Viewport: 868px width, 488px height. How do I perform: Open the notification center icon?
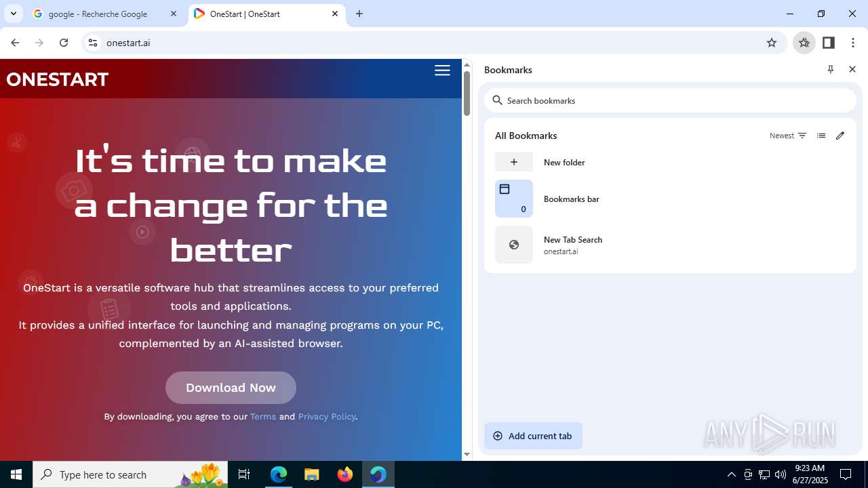[x=846, y=474]
